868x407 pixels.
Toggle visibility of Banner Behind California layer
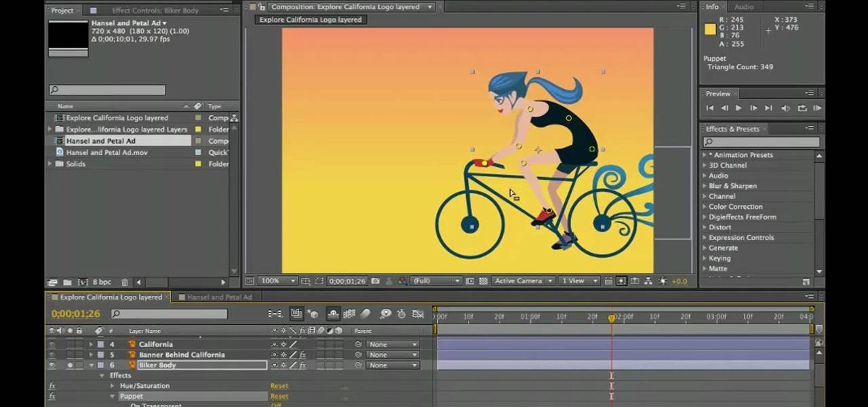52,355
